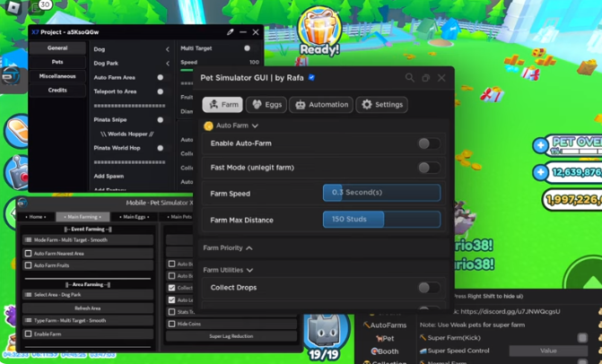Select Miscellaneous in X7 Project sidebar
The height and width of the screenshot is (364, 602).
click(x=57, y=76)
